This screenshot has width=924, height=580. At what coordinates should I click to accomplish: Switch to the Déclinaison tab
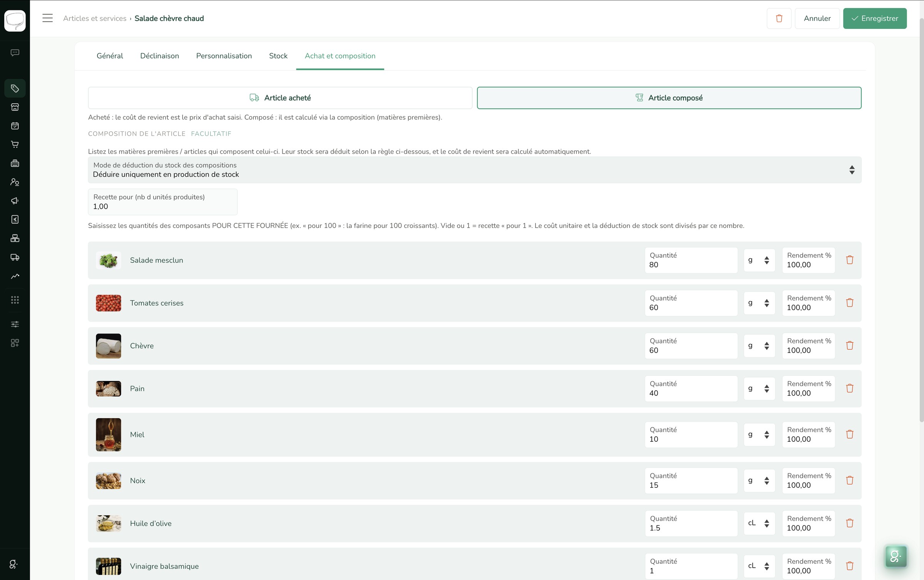[x=159, y=56]
